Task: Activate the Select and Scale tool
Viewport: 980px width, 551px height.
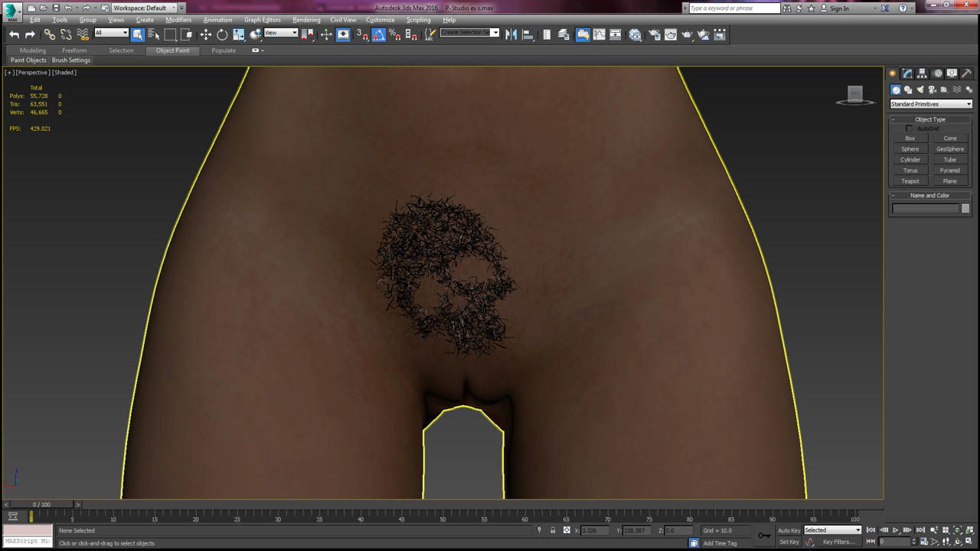Action: tap(239, 34)
